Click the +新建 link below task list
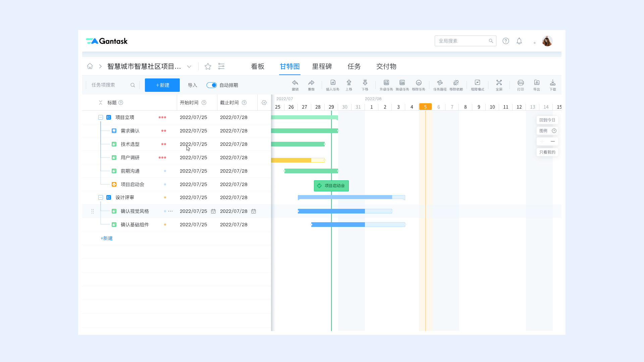This screenshot has width=644, height=362. coord(107,238)
